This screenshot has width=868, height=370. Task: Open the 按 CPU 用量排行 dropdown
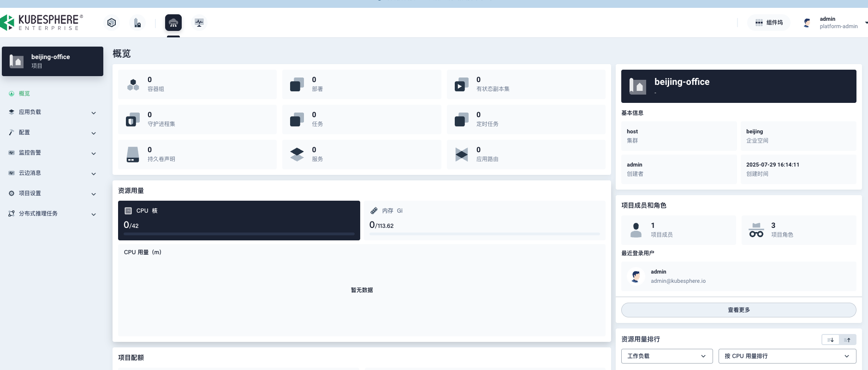pyautogui.click(x=787, y=356)
